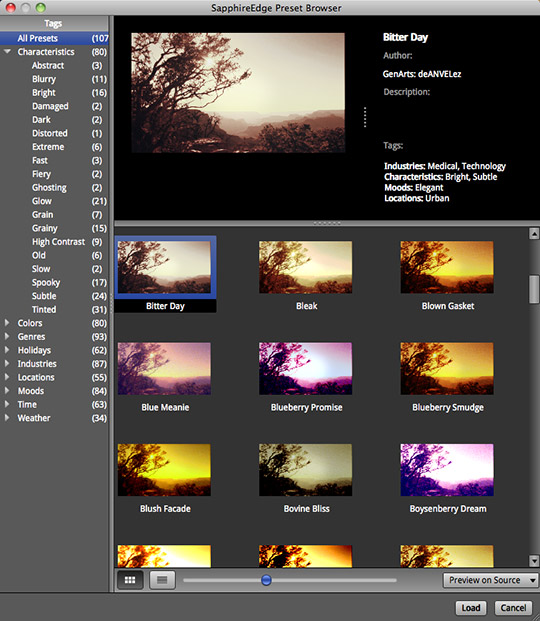The height and width of the screenshot is (621, 540).
Task: Switch to list view layout
Action: (x=162, y=580)
